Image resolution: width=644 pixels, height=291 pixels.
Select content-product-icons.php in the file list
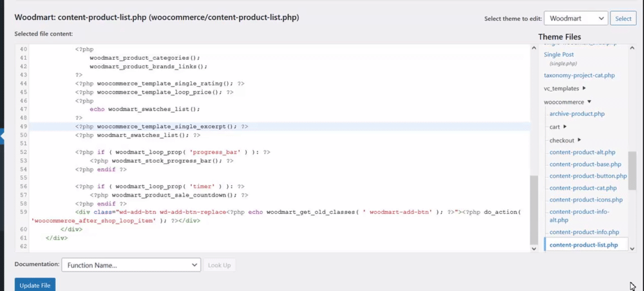(586, 200)
